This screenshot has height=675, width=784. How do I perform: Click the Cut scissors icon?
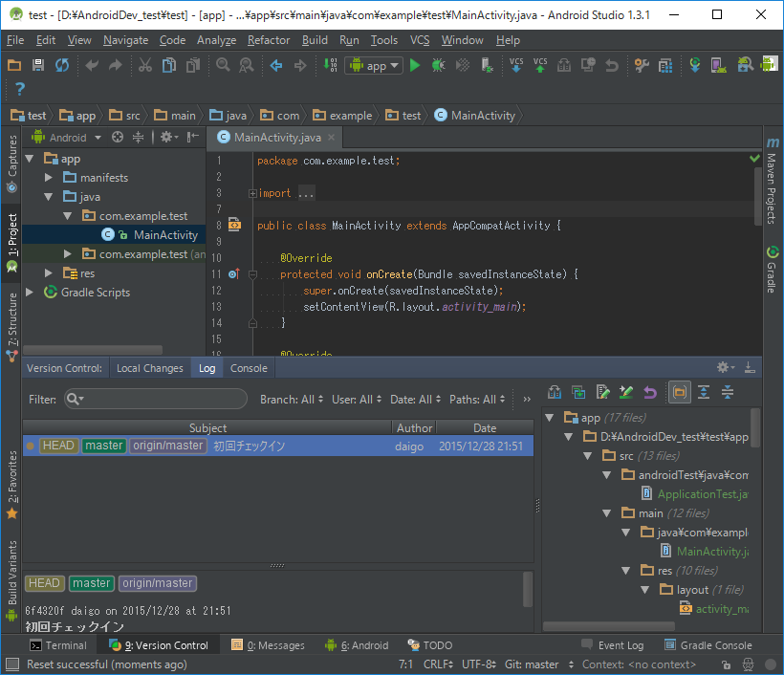pos(145,65)
